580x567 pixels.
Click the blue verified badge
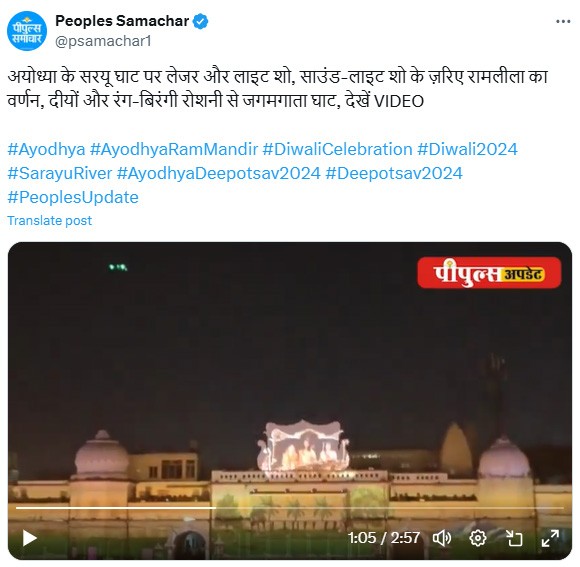(x=200, y=21)
